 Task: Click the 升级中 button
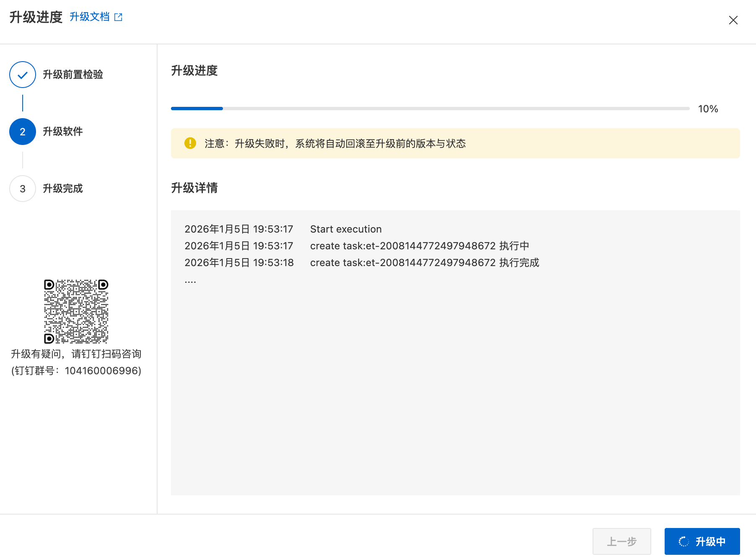click(x=702, y=541)
